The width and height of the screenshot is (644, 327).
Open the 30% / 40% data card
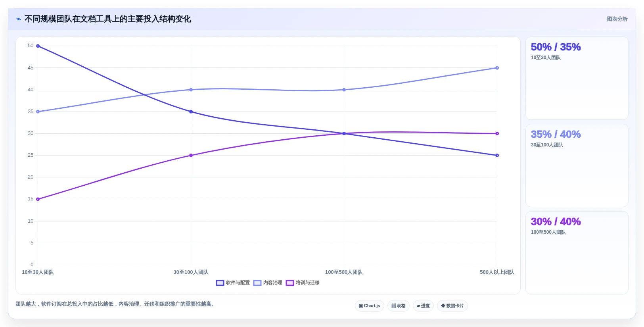pos(577,253)
